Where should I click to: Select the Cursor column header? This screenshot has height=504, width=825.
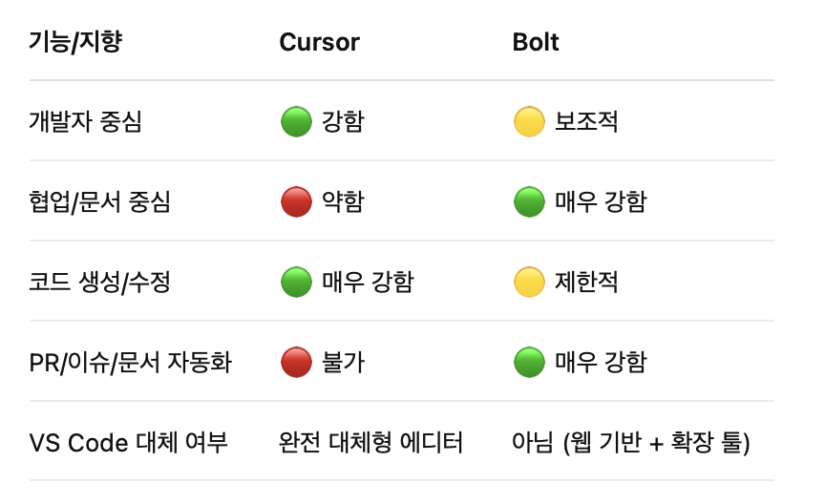[319, 42]
